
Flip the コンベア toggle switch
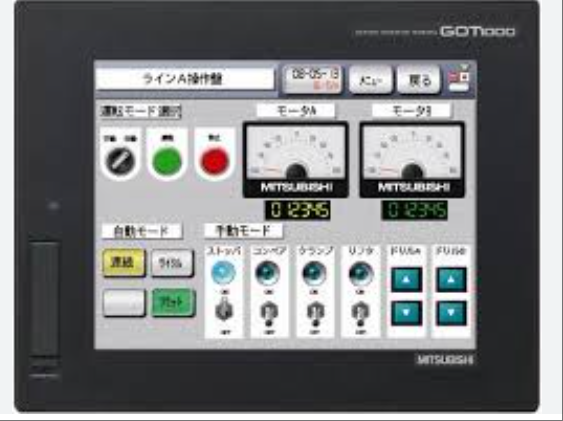(269, 312)
